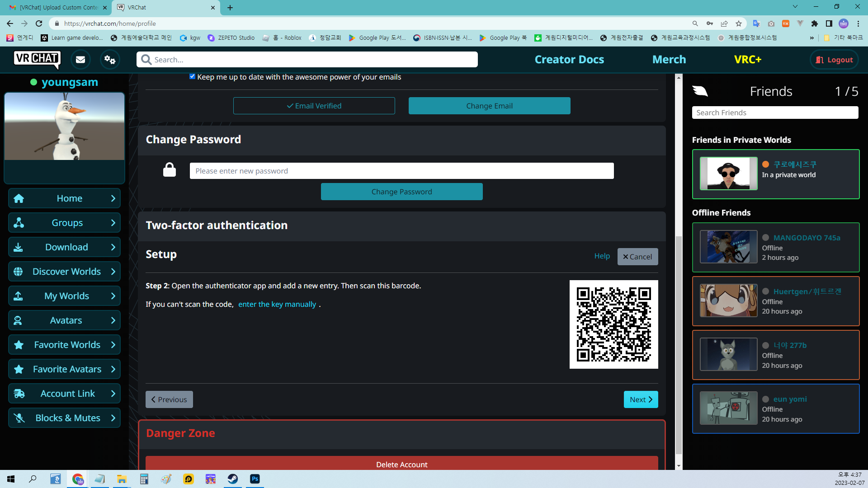The width and height of the screenshot is (868, 488).
Task: Open the browser extensions puzzle icon
Action: [815, 23]
